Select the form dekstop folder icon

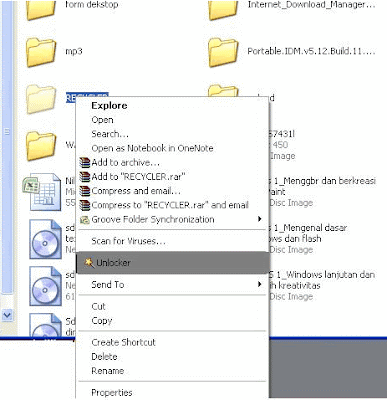point(41,10)
